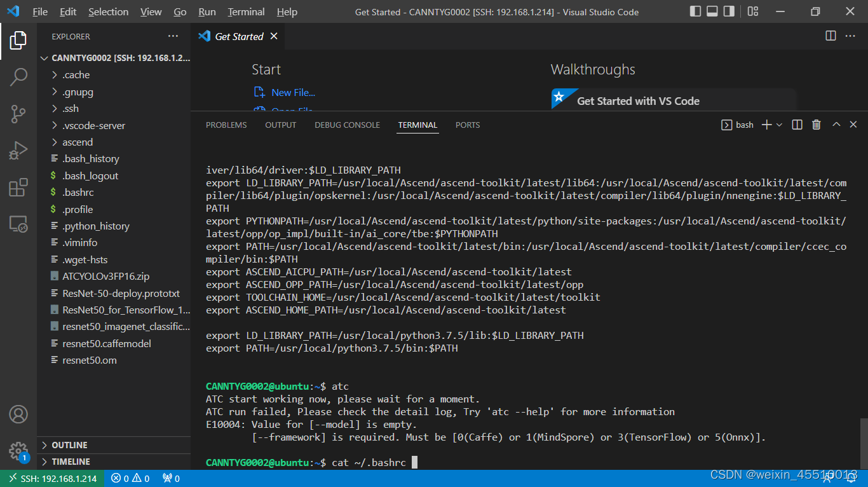Collapse the CANNTYG0002 root folder

click(x=114, y=58)
